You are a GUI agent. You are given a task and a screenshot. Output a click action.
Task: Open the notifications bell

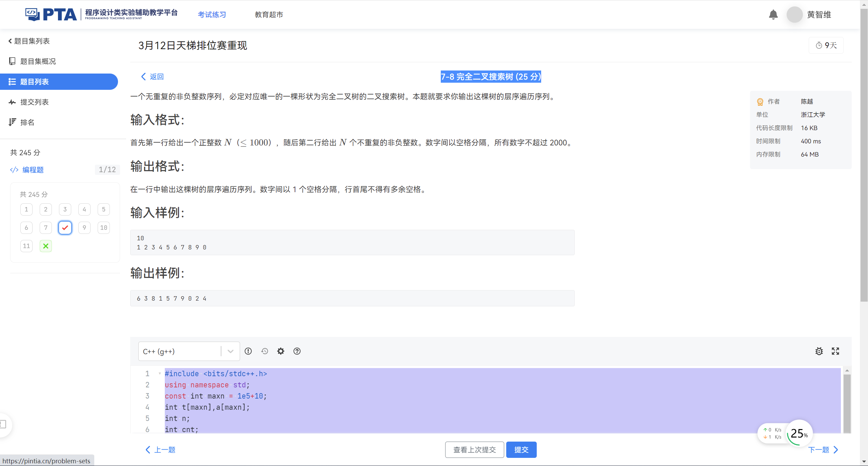pos(773,15)
